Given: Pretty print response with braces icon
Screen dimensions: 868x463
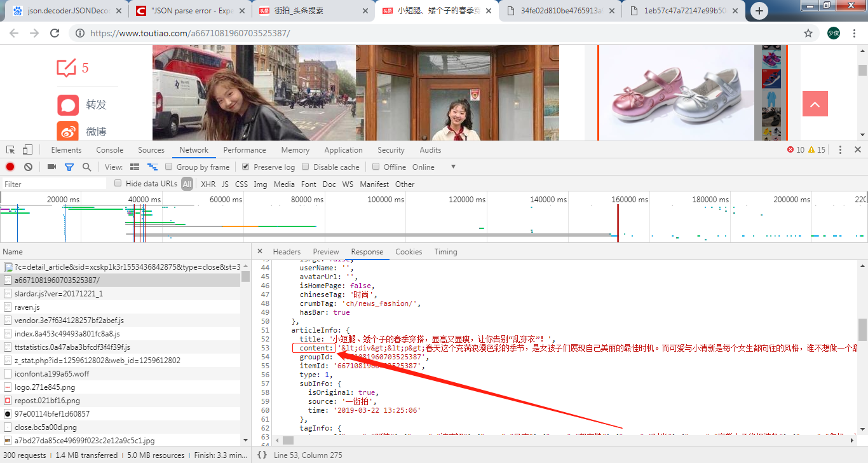Looking at the screenshot, I should point(262,455).
